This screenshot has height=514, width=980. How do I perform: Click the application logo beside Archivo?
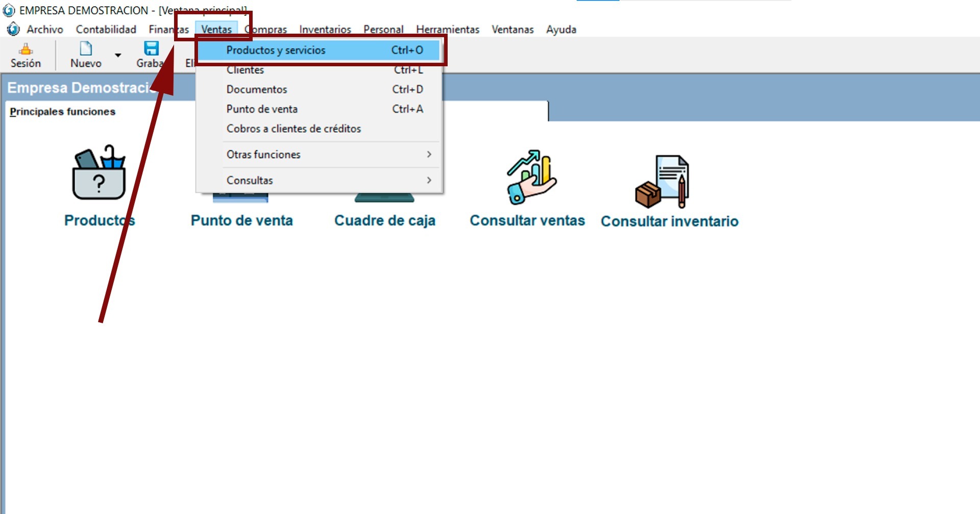point(13,30)
